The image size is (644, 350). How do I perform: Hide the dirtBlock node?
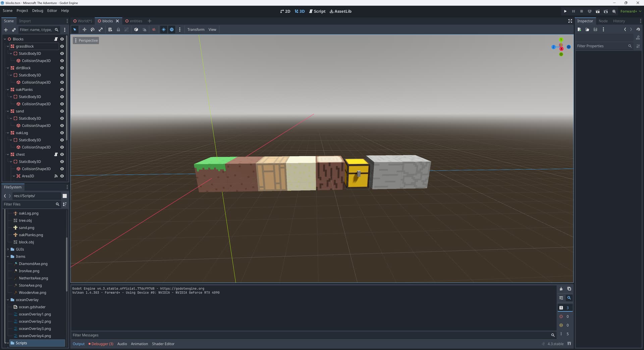coord(62,68)
